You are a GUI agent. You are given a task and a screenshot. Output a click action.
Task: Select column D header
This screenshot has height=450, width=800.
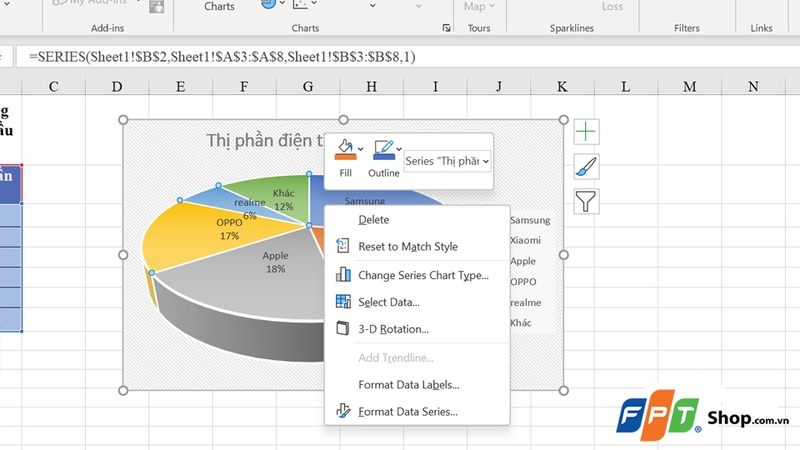[x=117, y=86]
